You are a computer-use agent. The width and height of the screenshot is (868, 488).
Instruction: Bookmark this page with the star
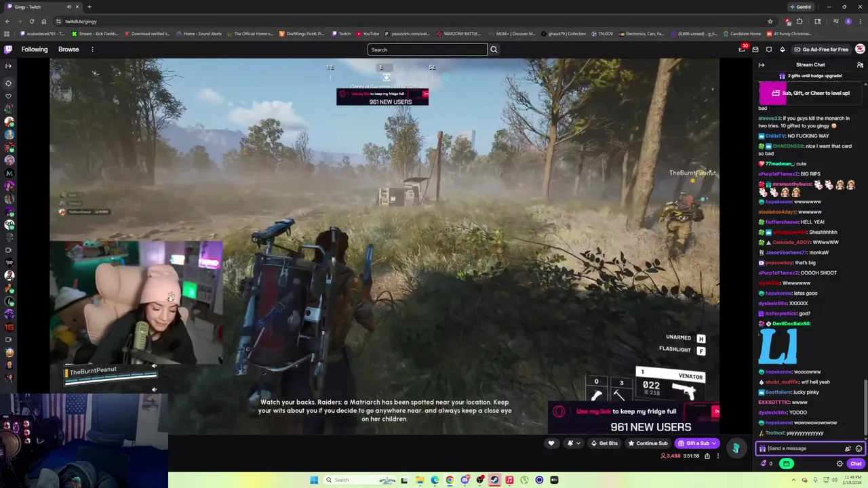[770, 21]
